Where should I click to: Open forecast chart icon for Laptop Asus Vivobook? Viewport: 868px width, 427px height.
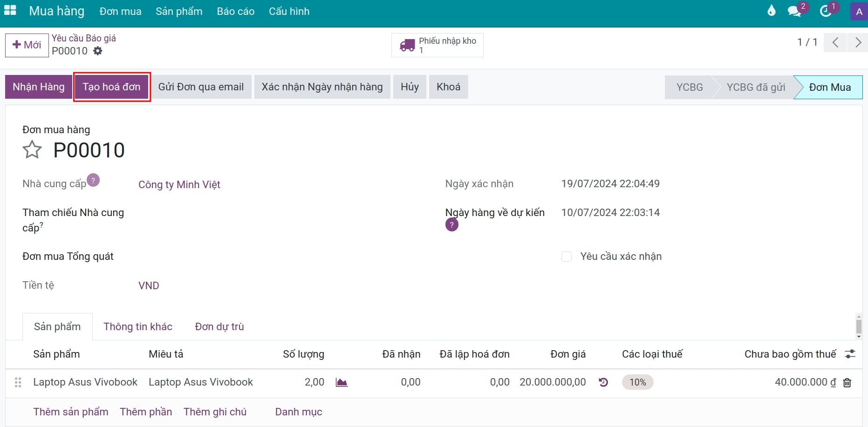pyautogui.click(x=342, y=382)
